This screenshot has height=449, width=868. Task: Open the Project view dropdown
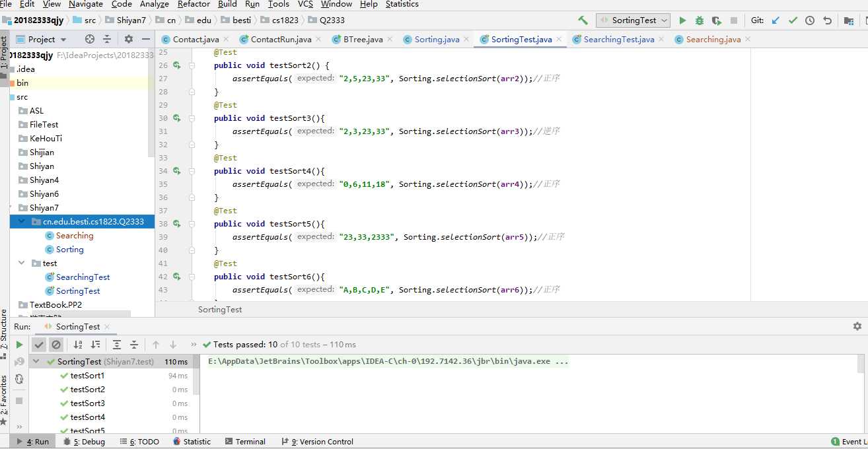(x=42, y=39)
